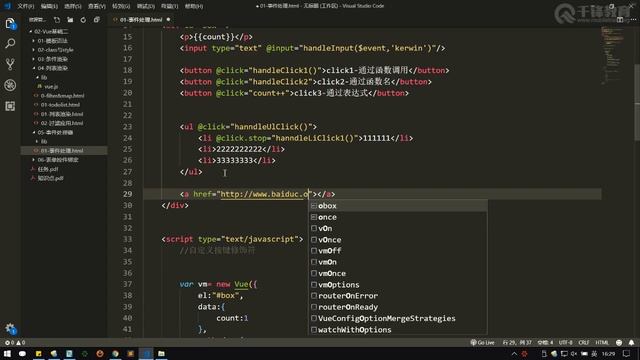
Task: Select 'routerOnError' autocomplete suggestion
Action: point(398,296)
